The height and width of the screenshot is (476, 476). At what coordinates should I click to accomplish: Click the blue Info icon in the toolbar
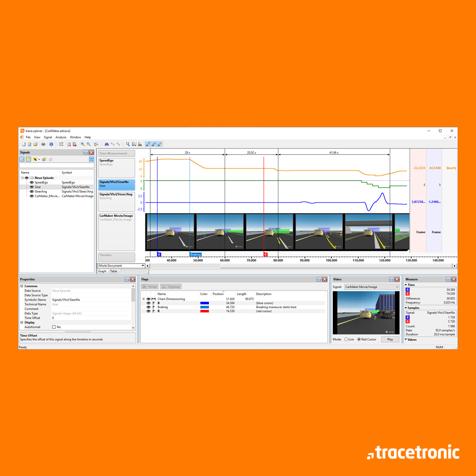tap(51, 144)
